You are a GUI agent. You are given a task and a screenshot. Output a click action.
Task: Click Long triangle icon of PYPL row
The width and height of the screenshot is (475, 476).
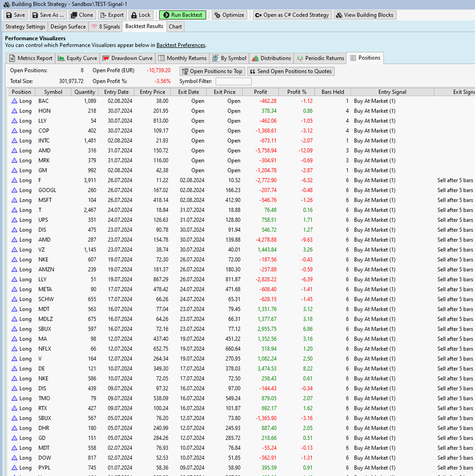pyautogui.click(x=14, y=468)
